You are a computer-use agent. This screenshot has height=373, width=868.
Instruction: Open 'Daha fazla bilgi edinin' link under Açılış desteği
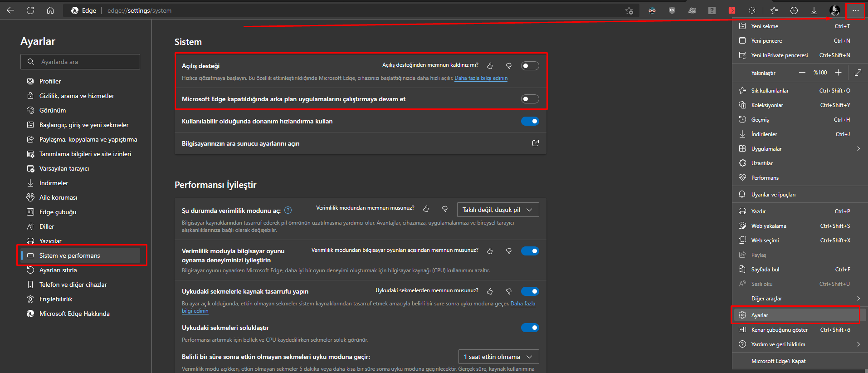point(481,78)
